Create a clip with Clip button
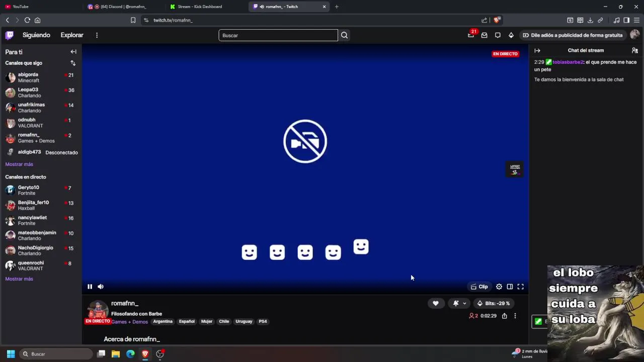 coord(479,287)
